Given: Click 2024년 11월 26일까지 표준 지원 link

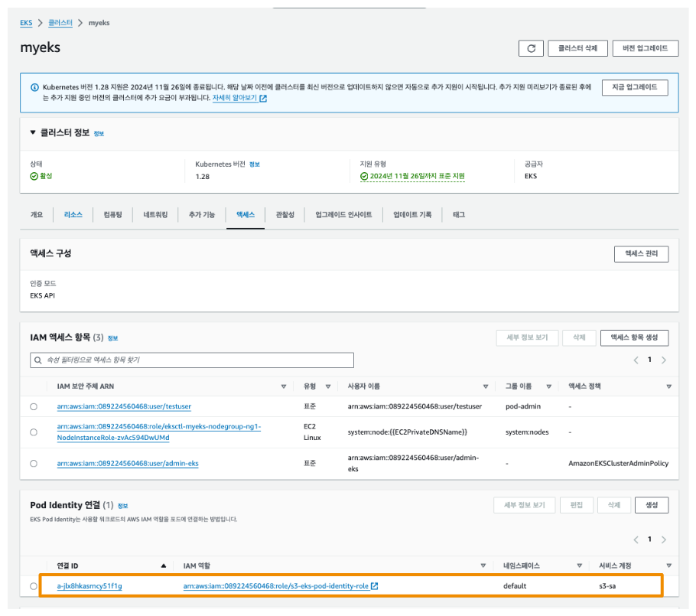Looking at the screenshot, I should (418, 176).
